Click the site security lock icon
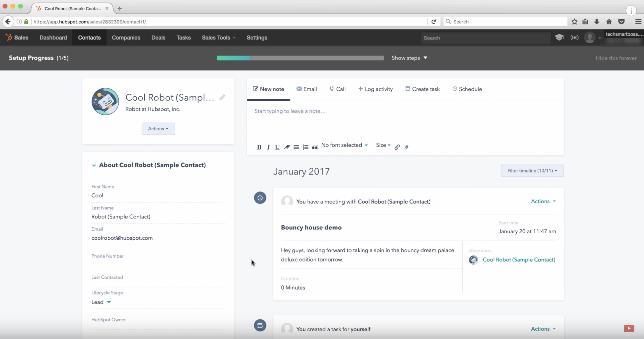Image resolution: width=644 pixels, height=339 pixels. tap(26, 22)
